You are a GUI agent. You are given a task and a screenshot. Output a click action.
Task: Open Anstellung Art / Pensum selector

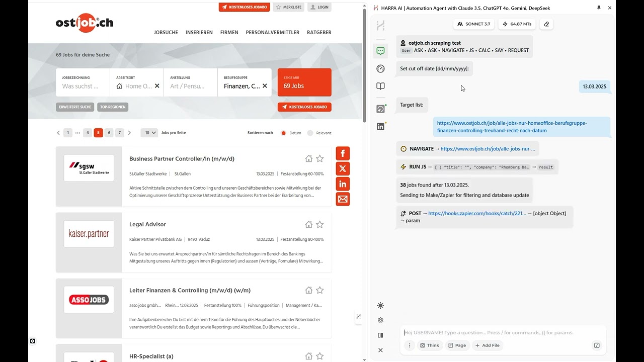point(190,82)
